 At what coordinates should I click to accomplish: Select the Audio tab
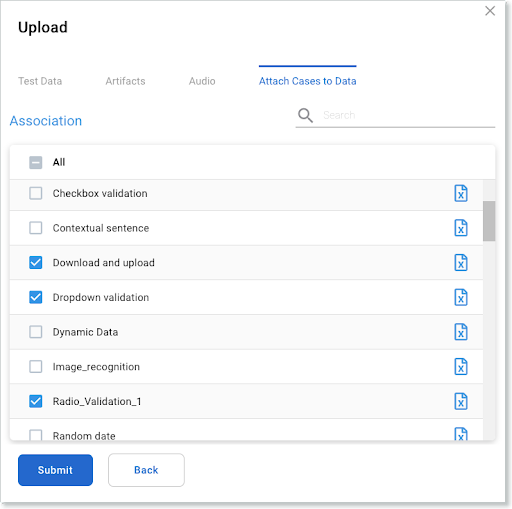pos(202,81)
